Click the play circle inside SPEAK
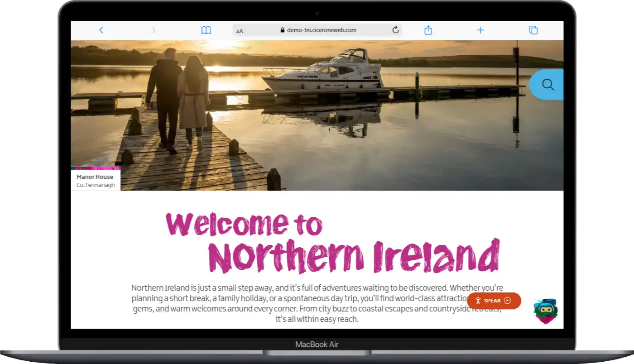This screenshot has height=364, width=634. (507, 301)
